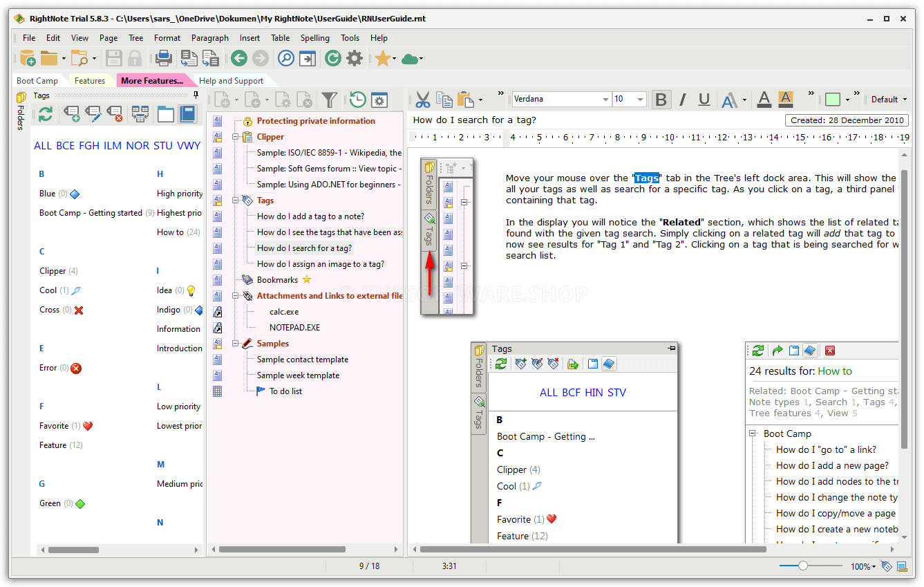Open the vertical Folders dock tab
Viewport: 924px width, 587px height.
coord(21,111)
